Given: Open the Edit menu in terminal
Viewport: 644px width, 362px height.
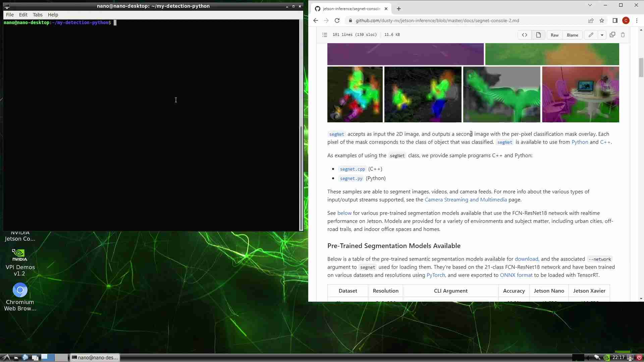Looking at the screenshot, I should pos(23,15).
